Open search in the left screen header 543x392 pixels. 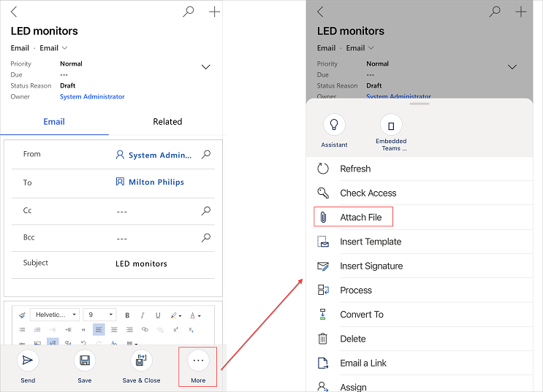coord(188,12)
